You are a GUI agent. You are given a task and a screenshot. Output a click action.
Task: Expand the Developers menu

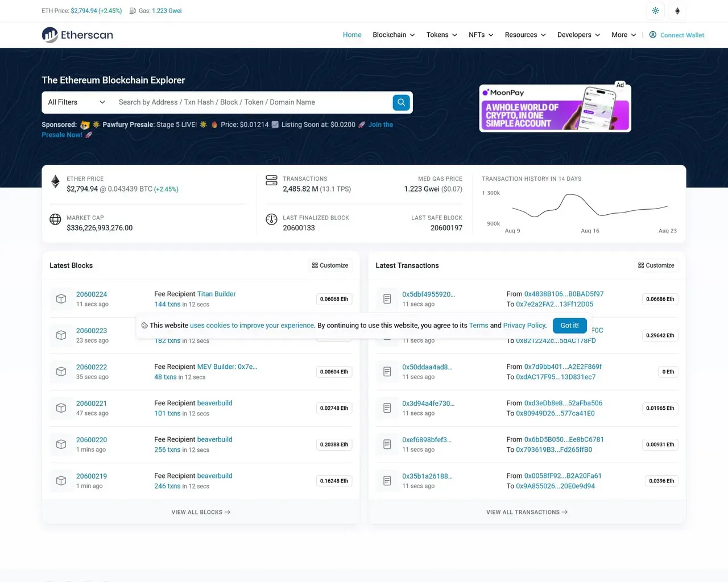pos(578,35)
